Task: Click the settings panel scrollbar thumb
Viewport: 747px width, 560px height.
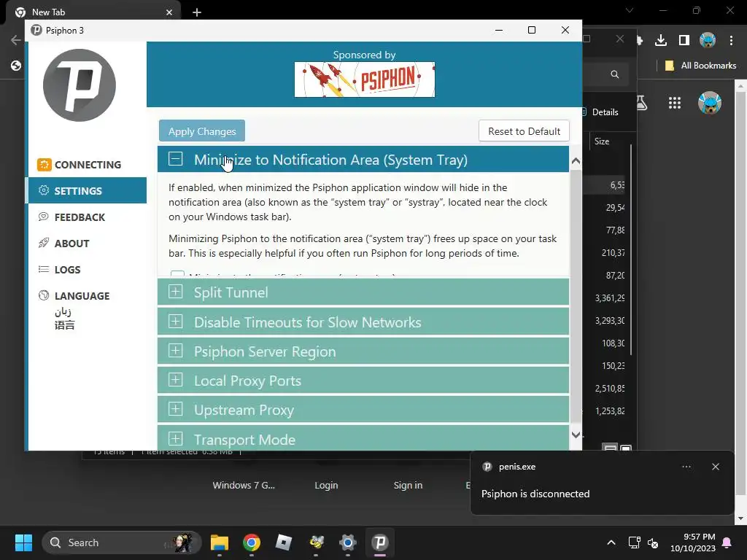Action: [x=576, y=295]
